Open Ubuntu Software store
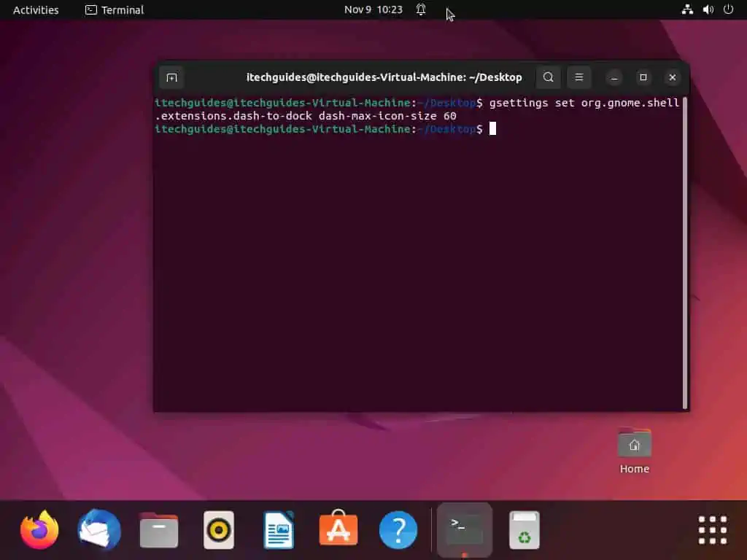This screenshot has height=560, width=747. (338, 530)
